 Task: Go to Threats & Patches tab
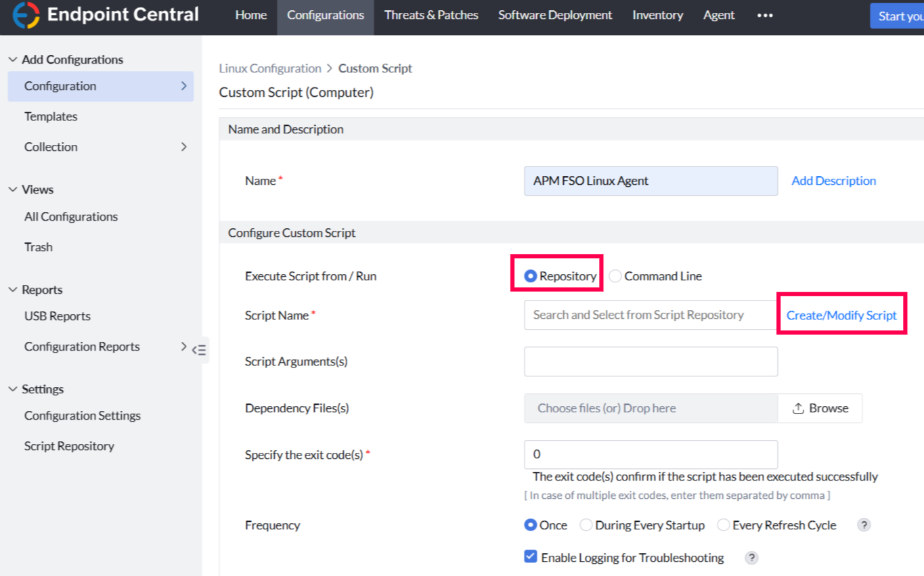(431, 15)
